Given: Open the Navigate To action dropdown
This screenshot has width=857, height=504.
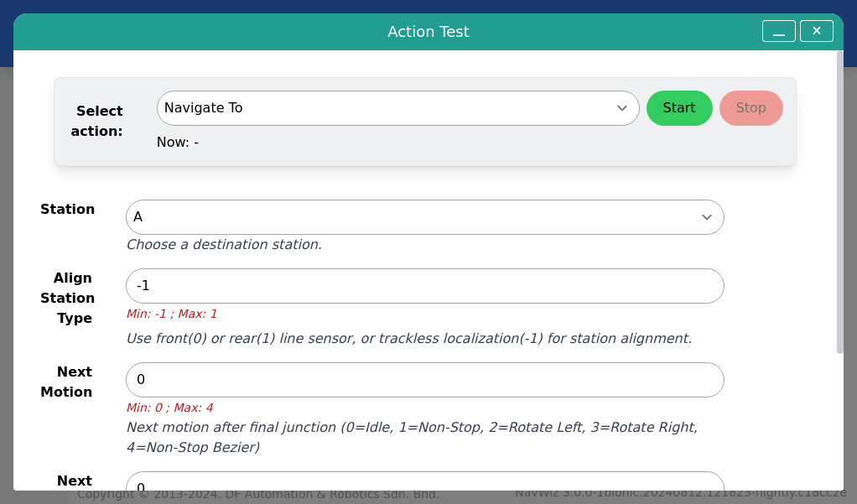Looking at the screenshot, I should click(x=397, y=108).
